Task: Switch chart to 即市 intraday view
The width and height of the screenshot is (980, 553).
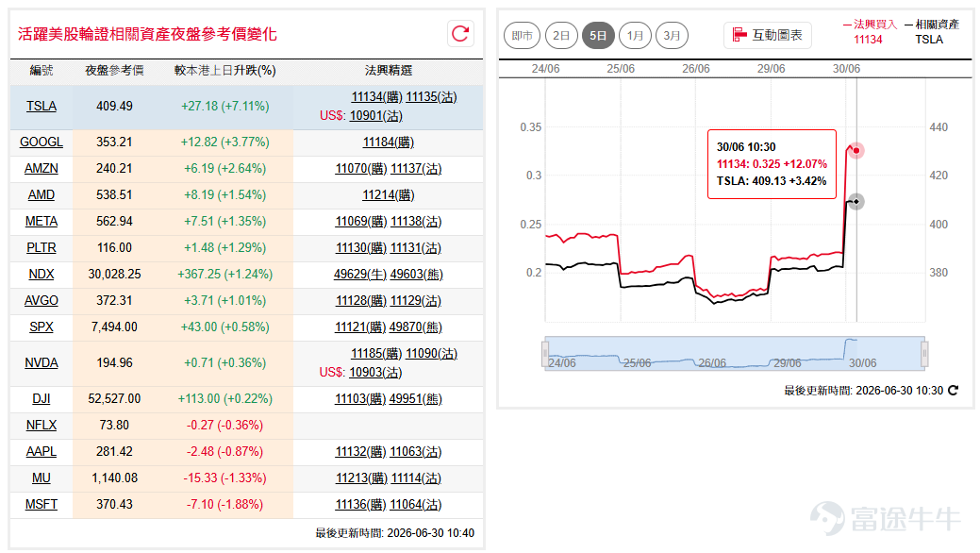Action: 522,36
